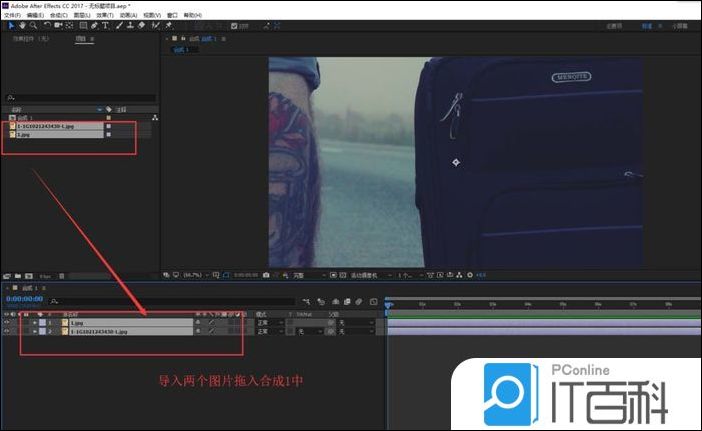The height and width of the screenshot is (431, 702).
Task: Click the Project panel search field
Action: 80,98
